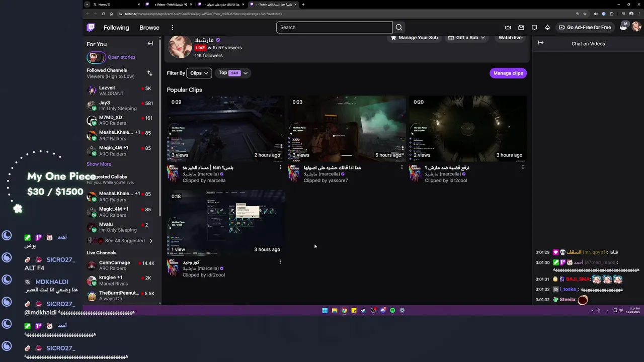Image resolution: width=644 pixels, height=362 pixels.
Task: Open a new browser tab
Action: [x=303, y=5]
